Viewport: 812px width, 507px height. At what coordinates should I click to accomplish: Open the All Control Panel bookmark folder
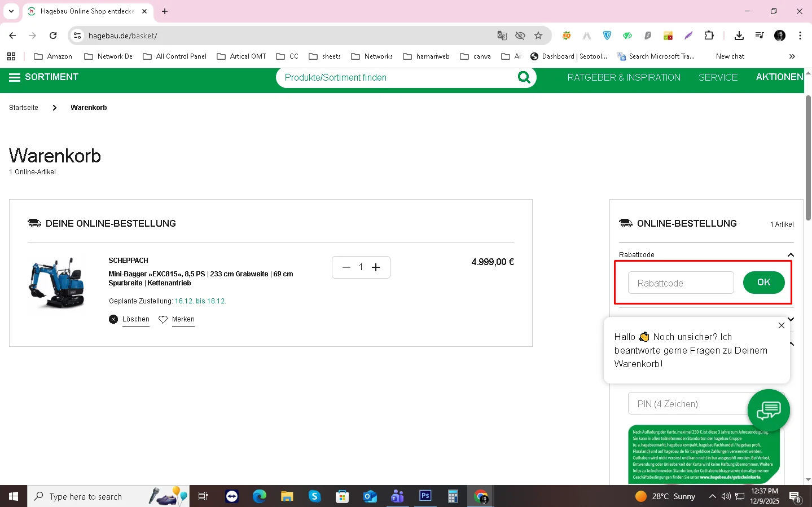pyautogui.click(x=175, y=56)
